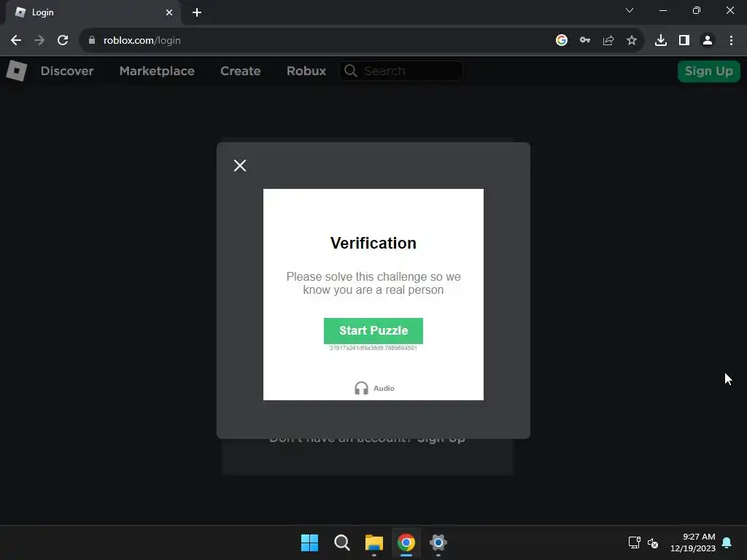Screen dimensions: 747x560
Task: Open the Discover page
Action: 67,71
